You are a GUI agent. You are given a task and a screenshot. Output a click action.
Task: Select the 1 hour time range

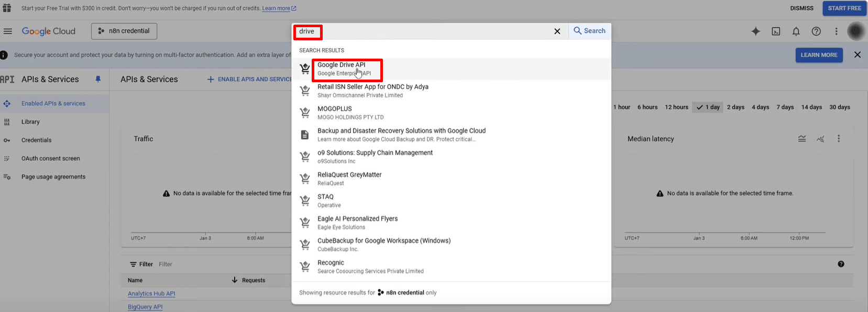pos(622,107)
